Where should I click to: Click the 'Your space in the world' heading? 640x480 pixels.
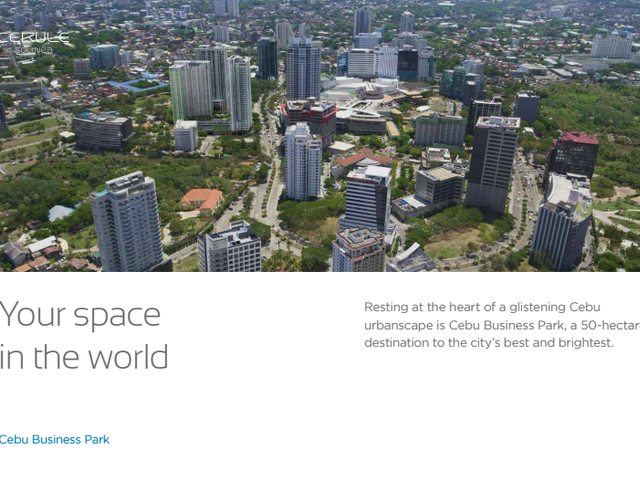(x=84, y=335)
